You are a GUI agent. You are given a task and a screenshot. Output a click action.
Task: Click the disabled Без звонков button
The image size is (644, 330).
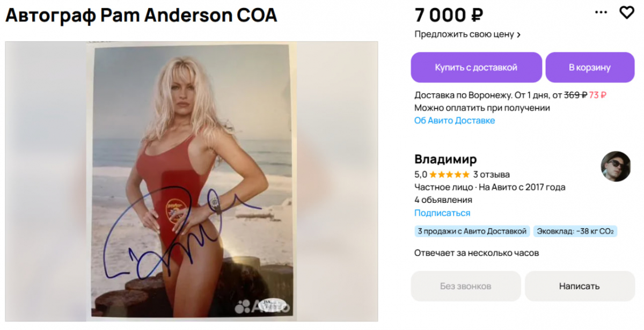click(x=466, y=286)
